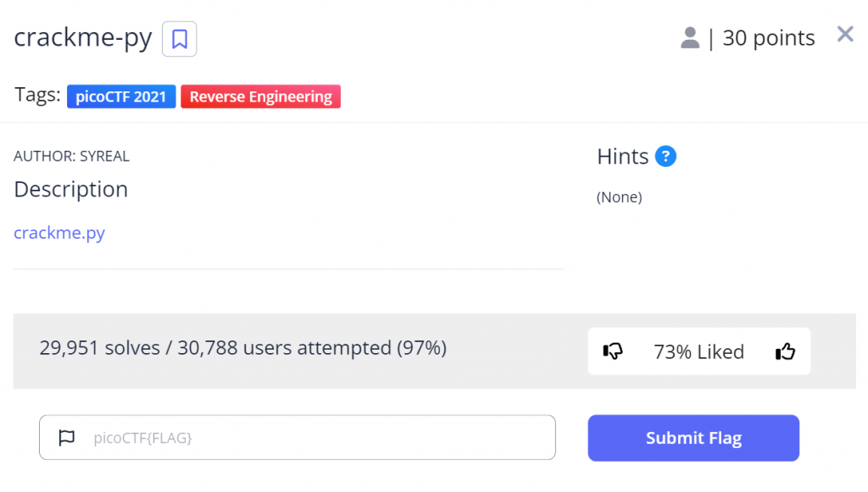Click the 73% Liked rating text

click(x=698, y=351)
